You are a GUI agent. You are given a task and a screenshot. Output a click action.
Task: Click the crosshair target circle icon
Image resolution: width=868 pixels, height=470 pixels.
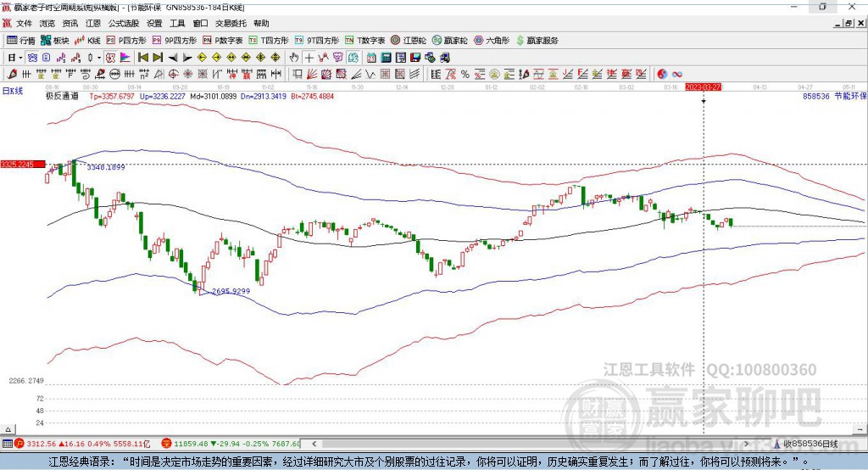pyautogui.click(x=173, y=74)
